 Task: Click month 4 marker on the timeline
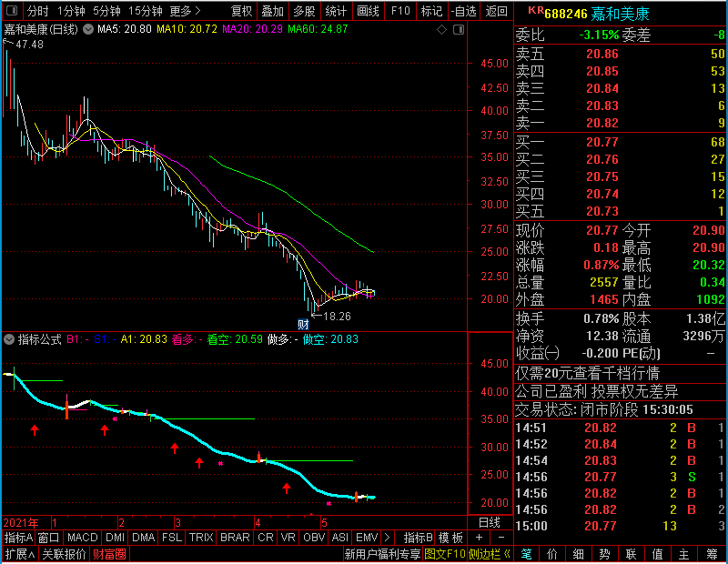[x=258, y=523]
